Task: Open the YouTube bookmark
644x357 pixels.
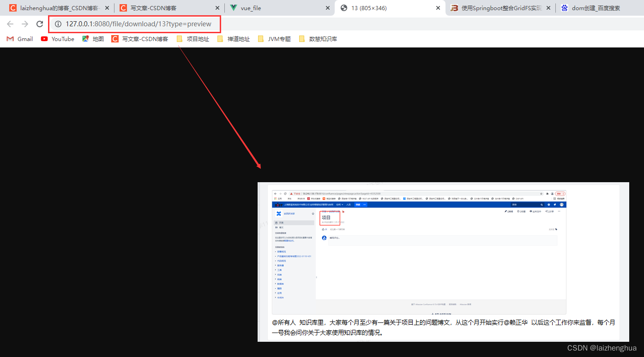Action: [58, 39]
